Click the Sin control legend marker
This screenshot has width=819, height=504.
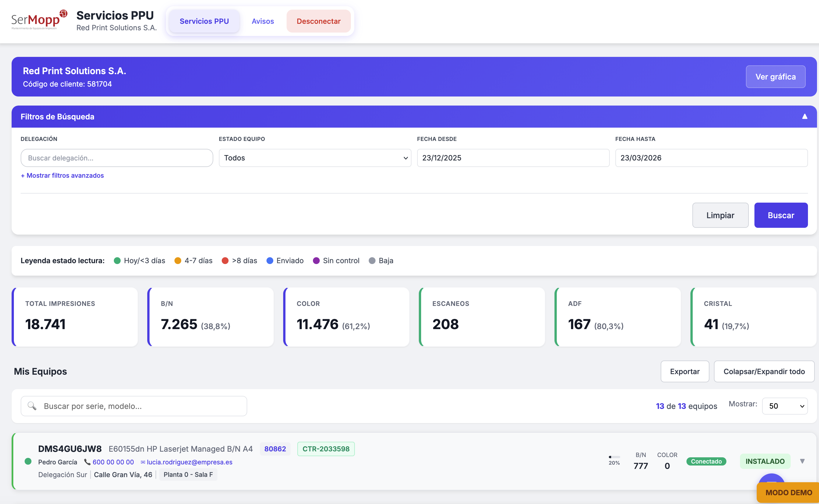(316, 260)
